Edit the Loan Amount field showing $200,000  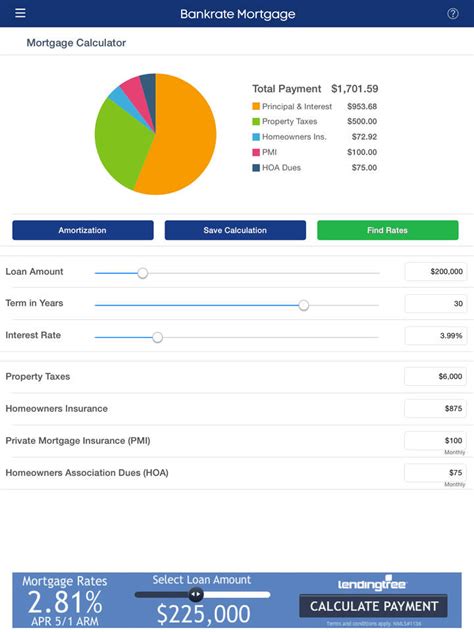tap(436, 272)
